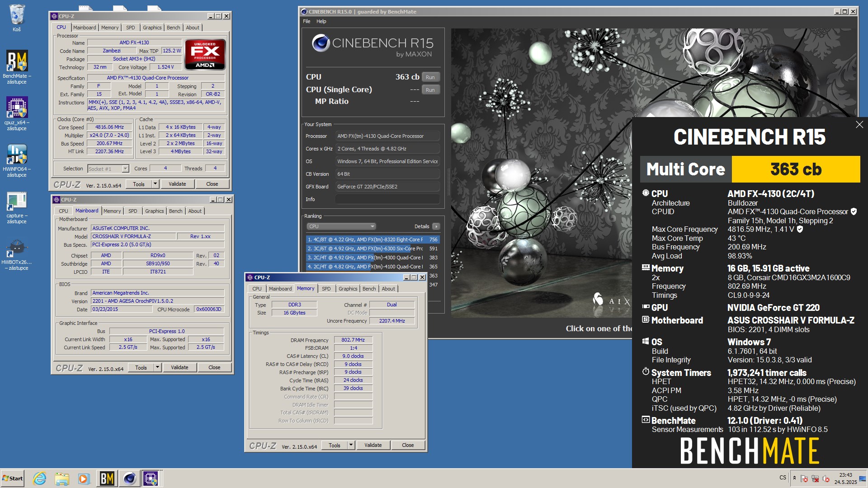Open the Graphics tab in the Mainboard CPU-Z window
This screenshot has height=488, width=868.
click(154, 211)
